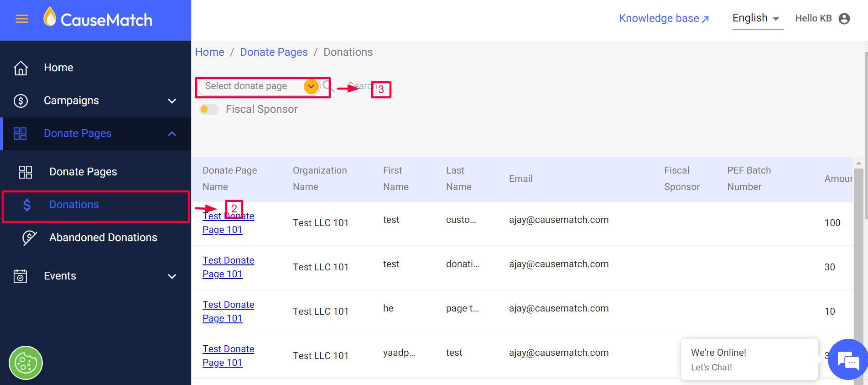Collapse the Donate Pages menu chevron

click(172, 133)
